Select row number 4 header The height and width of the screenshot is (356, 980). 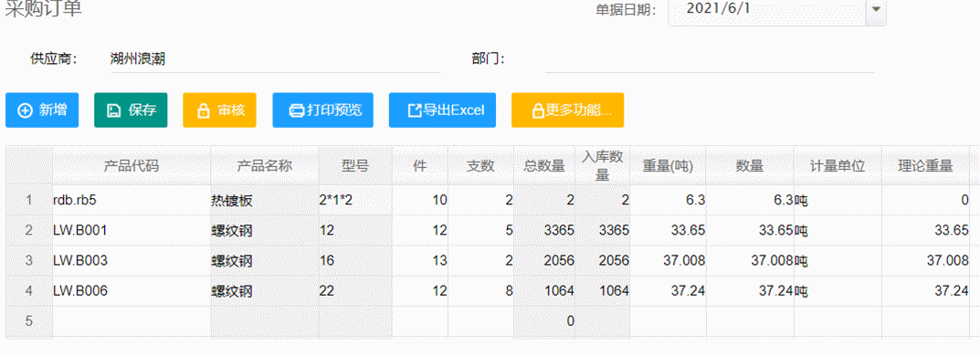[x=28, y=290]
